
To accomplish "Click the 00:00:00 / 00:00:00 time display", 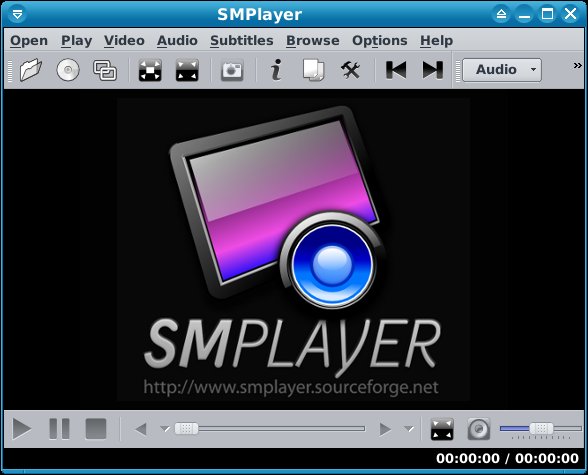I will point(507,458).
